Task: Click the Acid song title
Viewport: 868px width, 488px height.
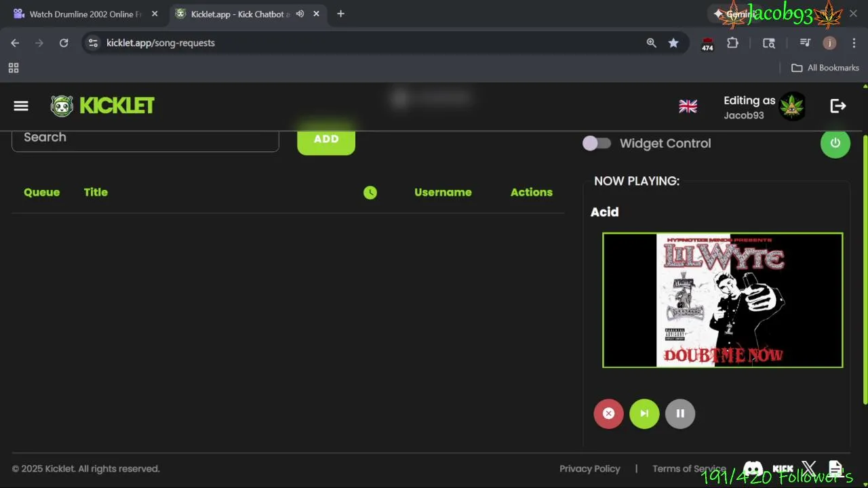Action: click(604, 212)
